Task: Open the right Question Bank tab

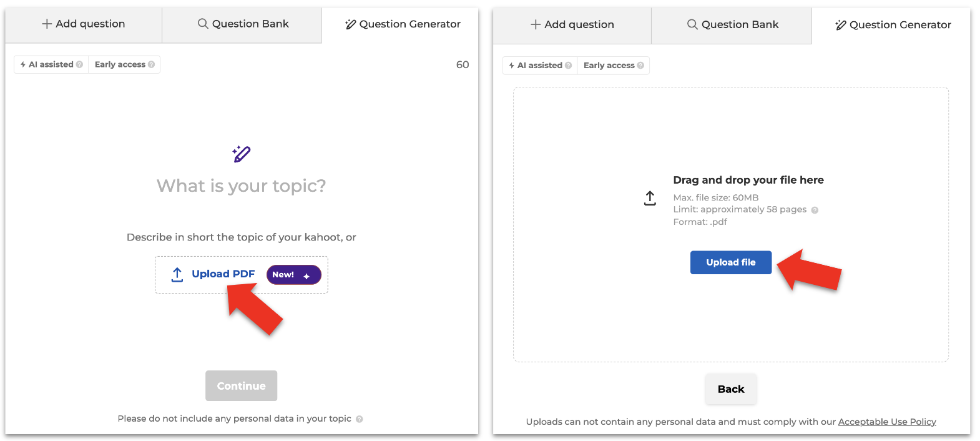Action: click(732, 26)
